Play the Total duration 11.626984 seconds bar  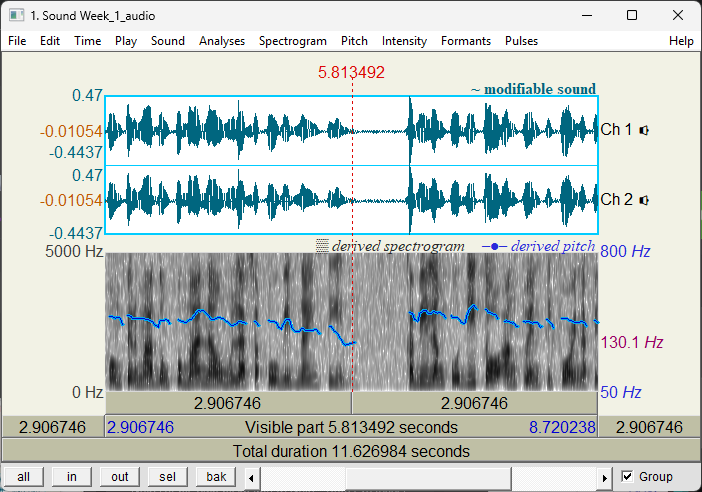click(x=351, y=451)
